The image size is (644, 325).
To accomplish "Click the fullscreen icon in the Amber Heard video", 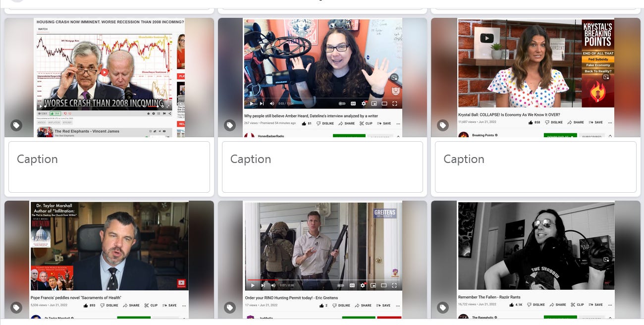I will [395, 104].
